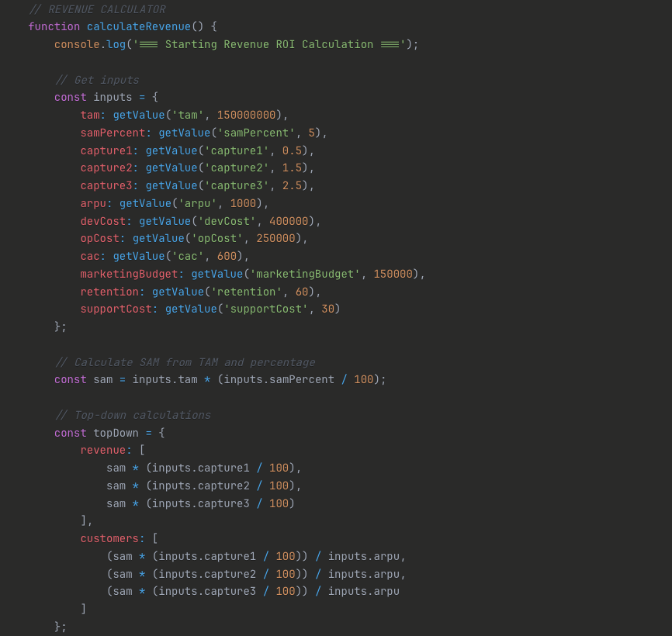The width and height of the screenshot is (672, 636).
Task: Click the 'tam:' property key
Action: click(x=93, y=116)
